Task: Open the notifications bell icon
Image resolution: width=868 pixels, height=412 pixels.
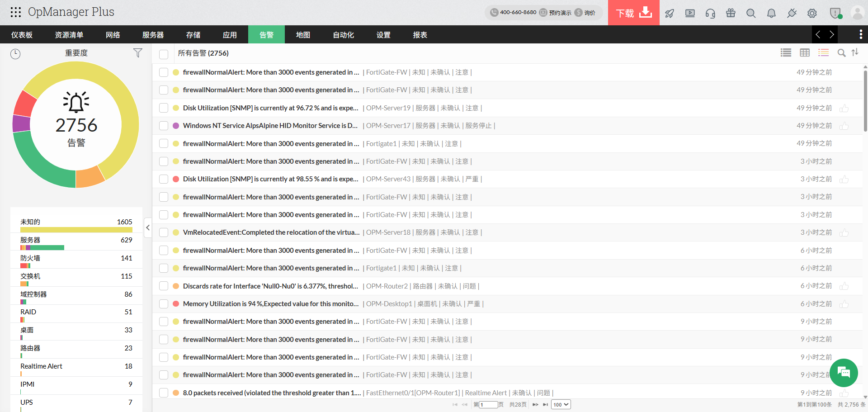Action: 771,13
